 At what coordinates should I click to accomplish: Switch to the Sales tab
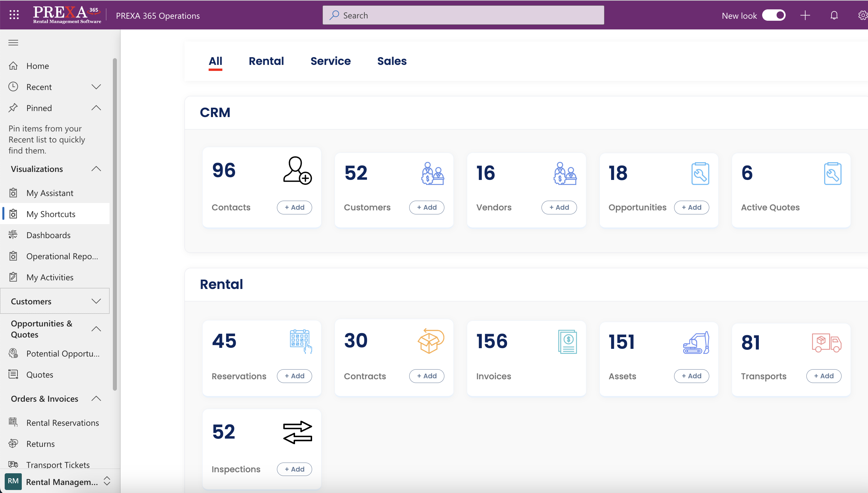pos(391,61)
